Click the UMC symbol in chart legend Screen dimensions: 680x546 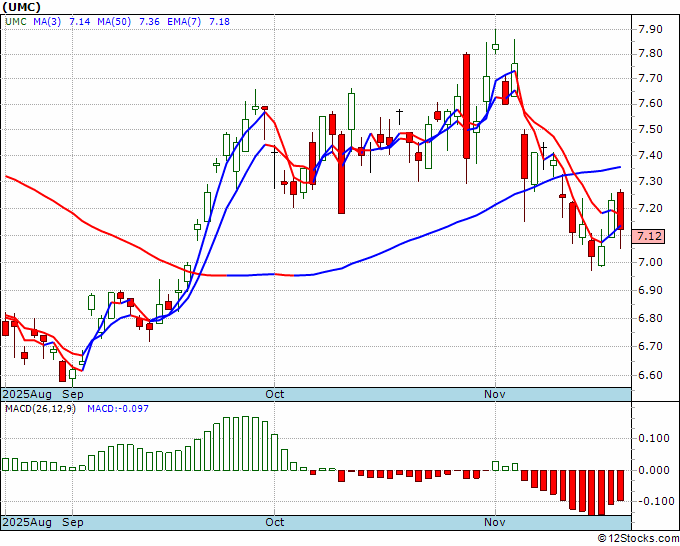(x=16, y=22)
